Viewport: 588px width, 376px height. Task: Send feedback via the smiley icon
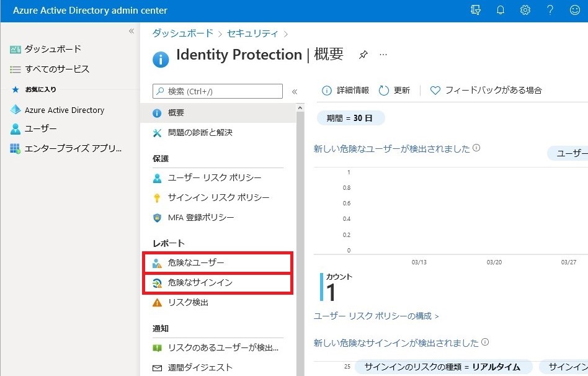574,10
